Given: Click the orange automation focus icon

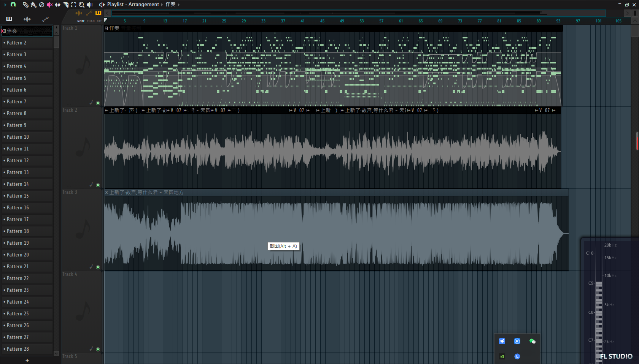Looking at the screenshot, I should point(89,13).
